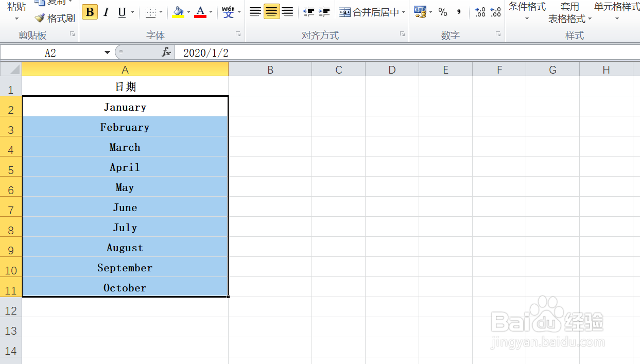Apply cell borders icon
640x364 pixels.
point(150,12)
